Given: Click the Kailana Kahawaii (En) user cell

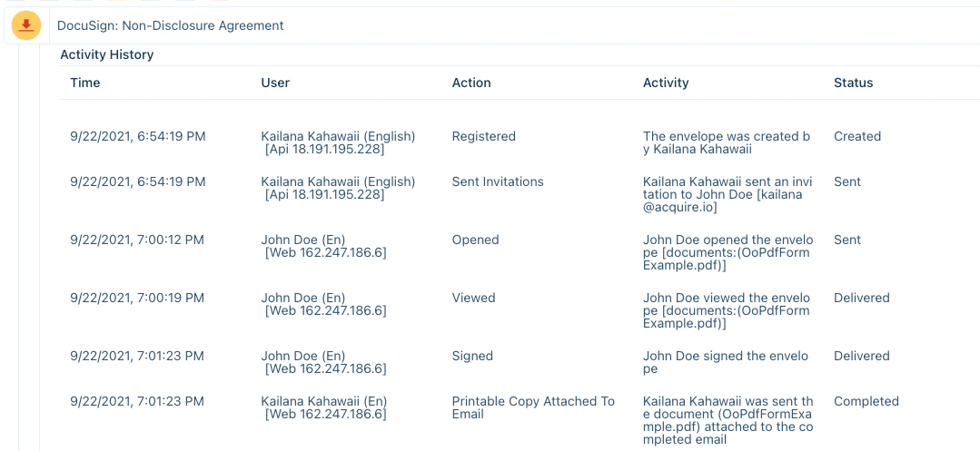Looking at the screenshot, I should point(324,408).
